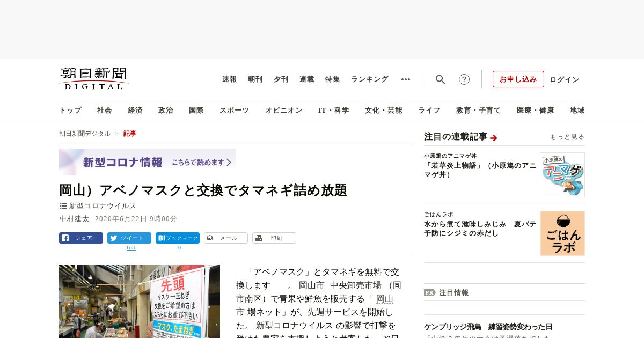Tweet the article with Twitter button
This screenshot has width=644, height=338.
pyautogui.click(x=129, y=238)
